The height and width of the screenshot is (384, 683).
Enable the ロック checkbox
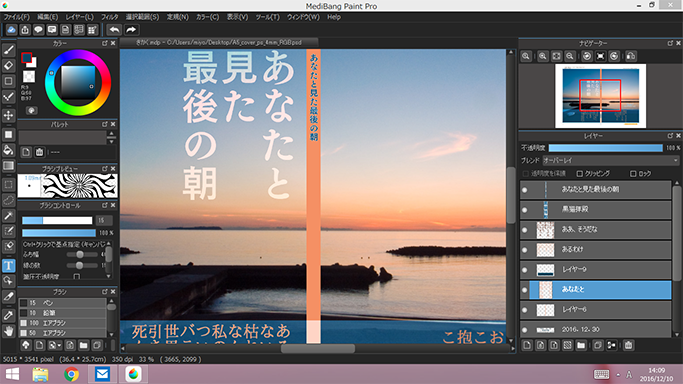click(x=633, y=173)
